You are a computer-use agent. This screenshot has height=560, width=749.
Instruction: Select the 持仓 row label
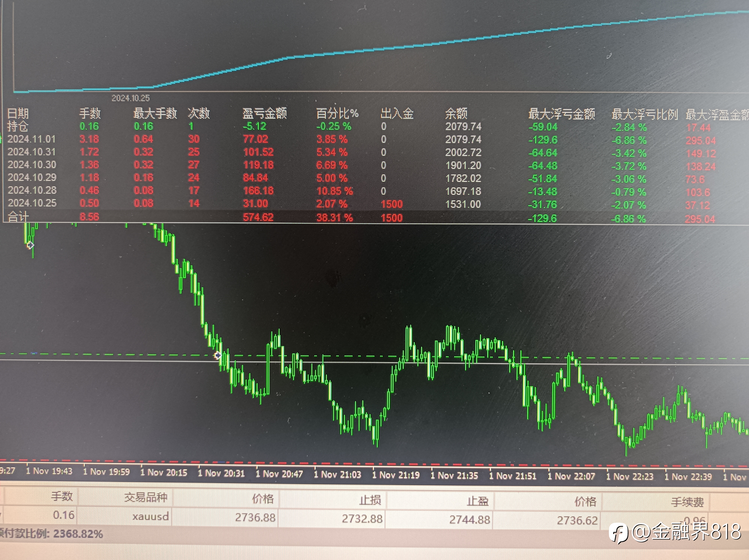pyautogui.click(x=18, y=126)
